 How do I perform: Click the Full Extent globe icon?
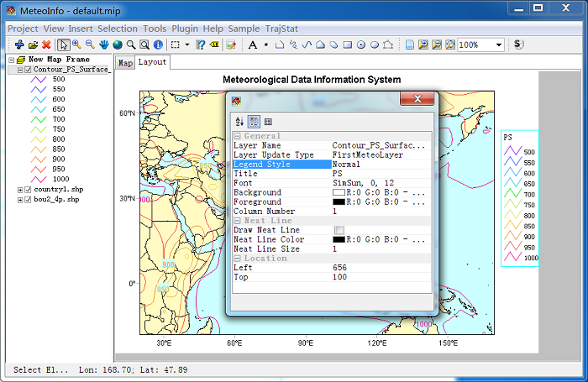click(118, 44)
